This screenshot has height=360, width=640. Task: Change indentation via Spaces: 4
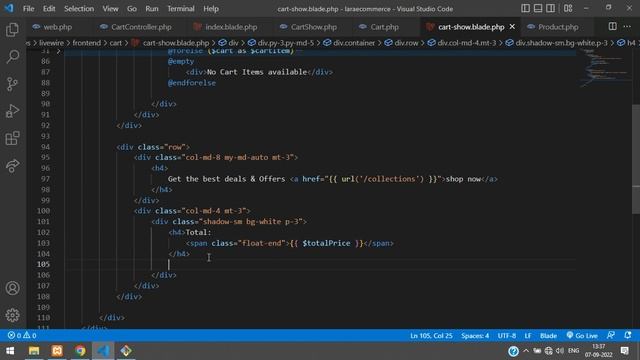[475, 336]
